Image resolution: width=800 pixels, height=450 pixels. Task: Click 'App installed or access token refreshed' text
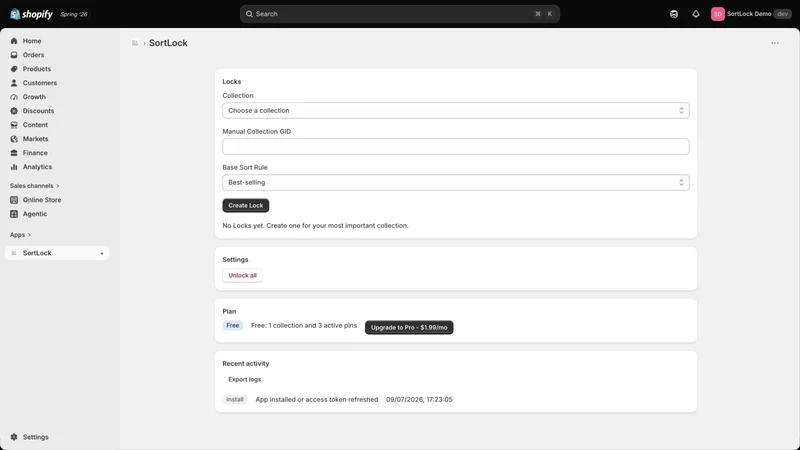(316, 399)
